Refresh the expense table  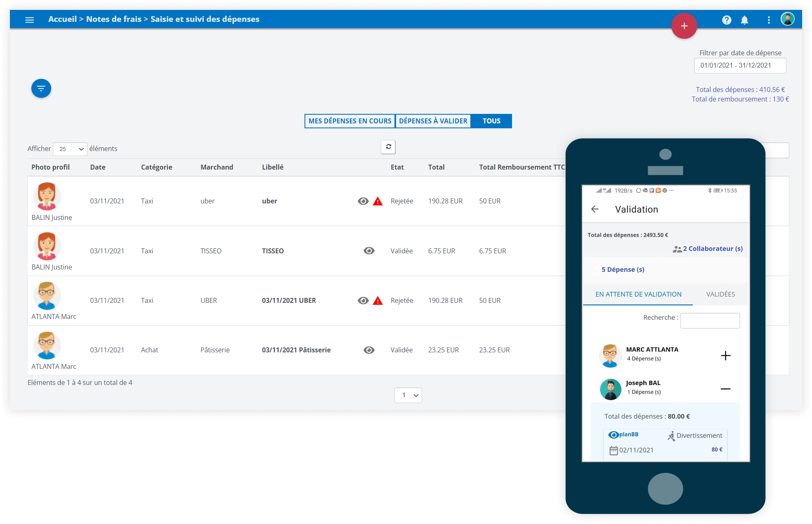tap(388, 147)
